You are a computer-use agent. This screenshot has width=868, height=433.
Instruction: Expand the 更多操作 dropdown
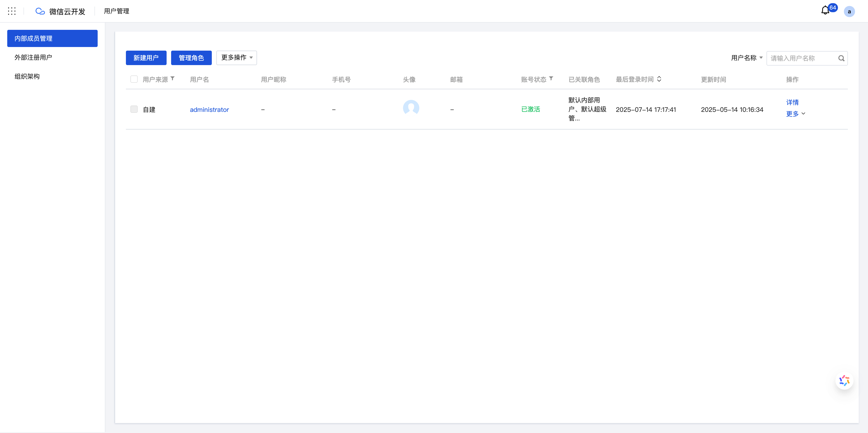click(236, 58)
